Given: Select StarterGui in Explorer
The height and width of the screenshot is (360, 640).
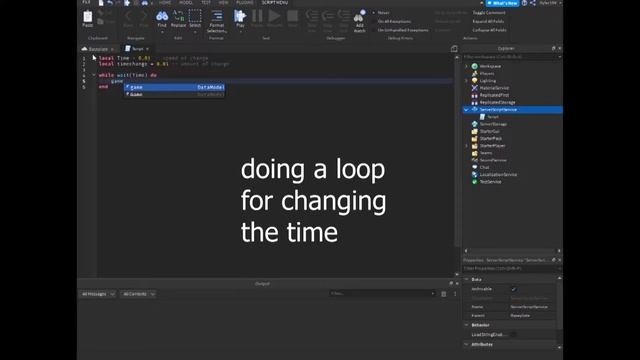Looking at the screenshot, I should (489, 131).
